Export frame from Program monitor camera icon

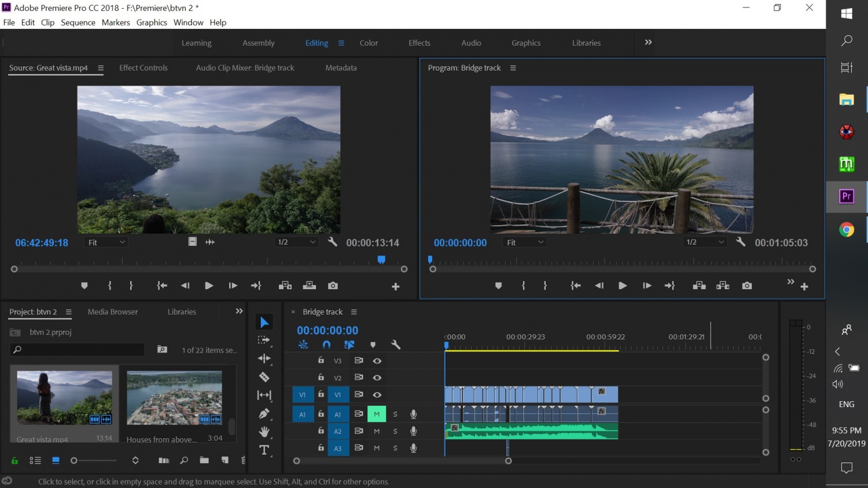[747, 286]
